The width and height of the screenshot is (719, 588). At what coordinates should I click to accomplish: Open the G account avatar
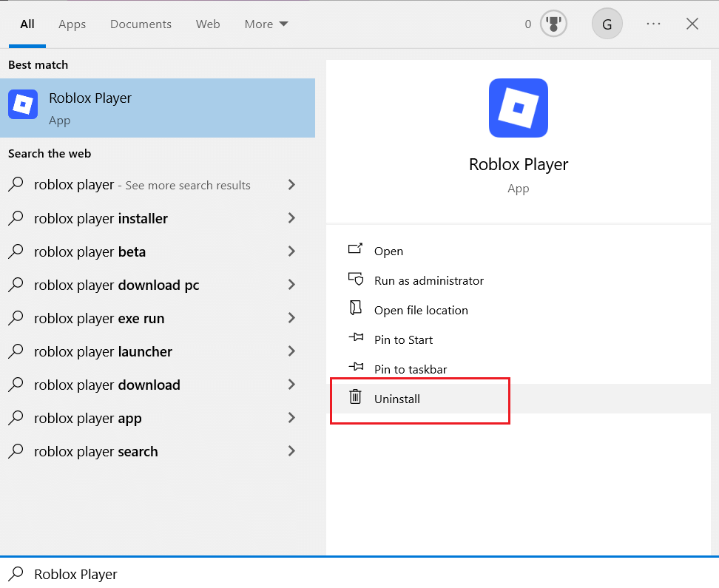click(607, 24)
